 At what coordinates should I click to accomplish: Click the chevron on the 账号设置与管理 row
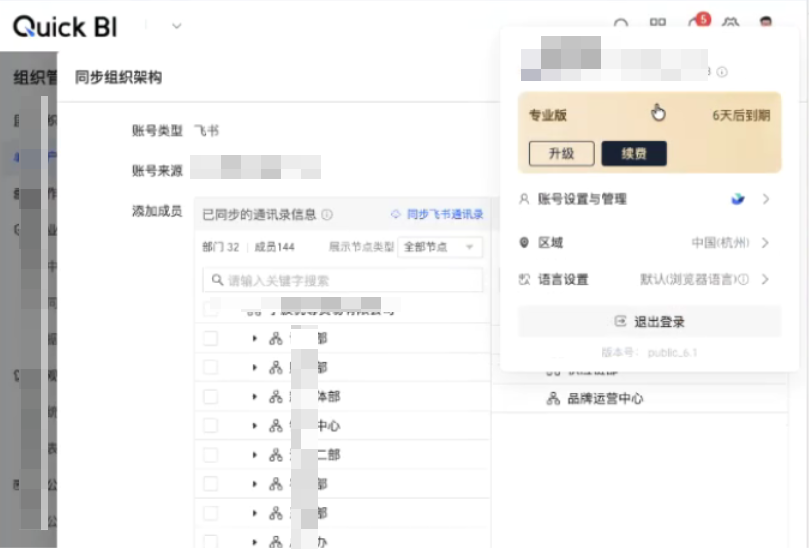pyautogui.click(x=766, y=199)
